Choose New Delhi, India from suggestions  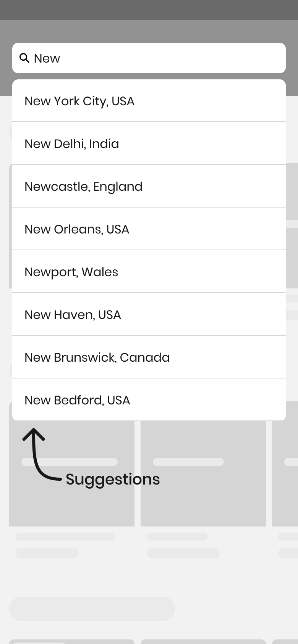[149, 144]
